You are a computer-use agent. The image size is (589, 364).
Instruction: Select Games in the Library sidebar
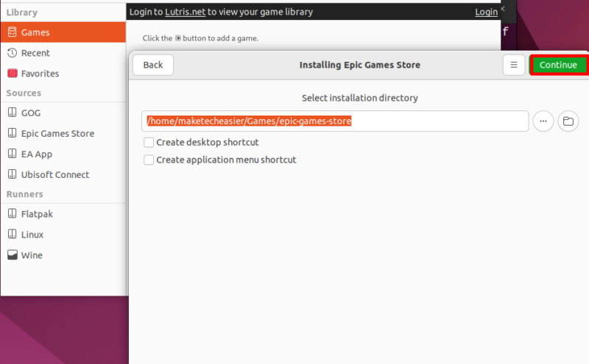[x=63, y=32]
